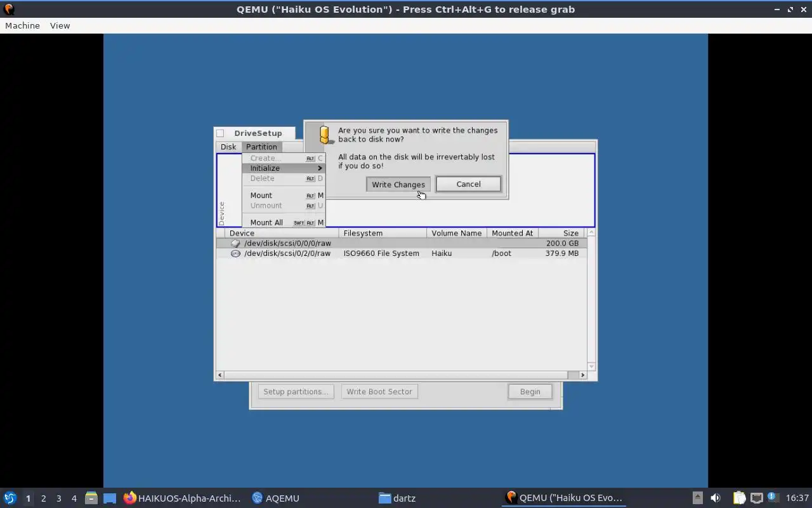Click the horizontal scrollbar thumb

pyautogui.click(x=396, y=375)
